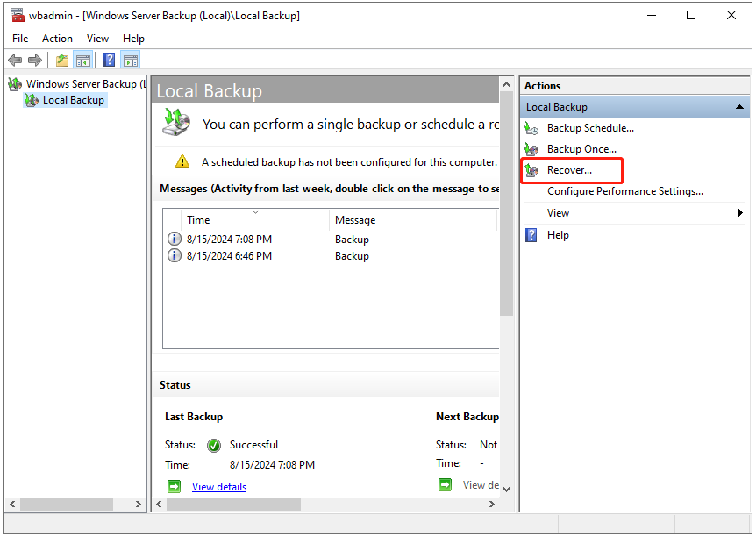Click the info icon for 7:08 PM backup
The image size is (756, 537).
point(174,239)
